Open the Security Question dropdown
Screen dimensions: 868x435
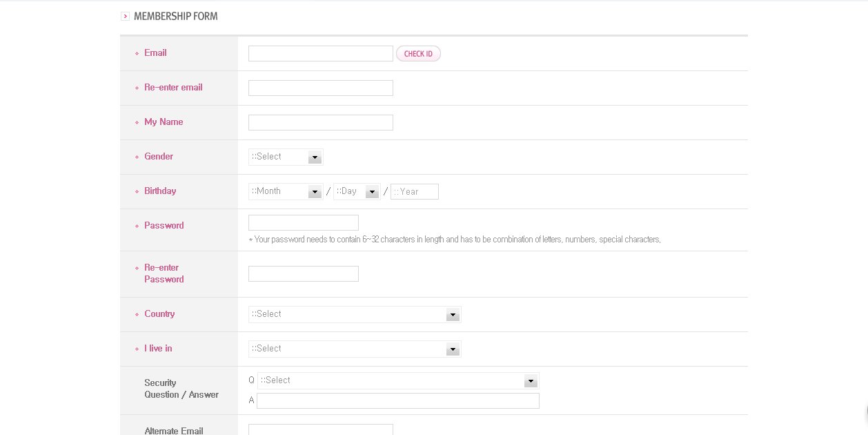click(x=398, y=381)
